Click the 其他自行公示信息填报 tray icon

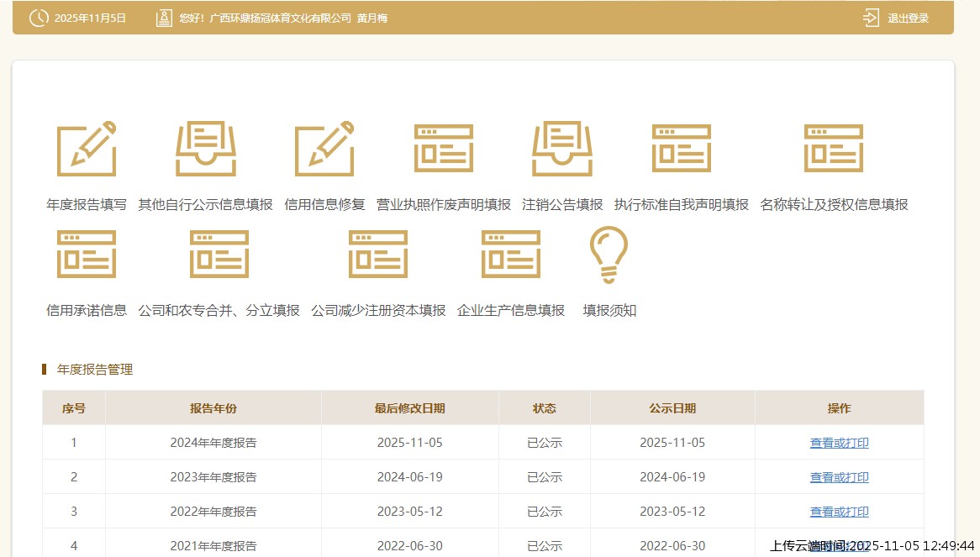206,150
